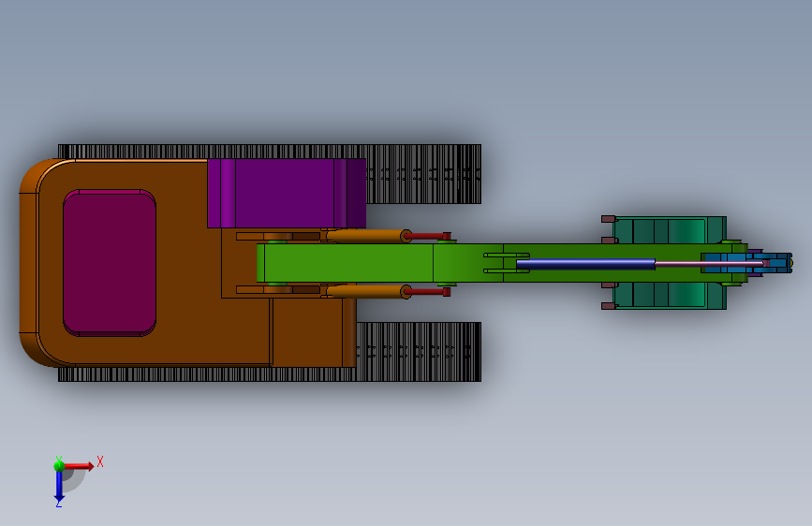Viewport: 812px width, 526px height.
Task: Select the lower red piston rod
Action: pos(428,292)
